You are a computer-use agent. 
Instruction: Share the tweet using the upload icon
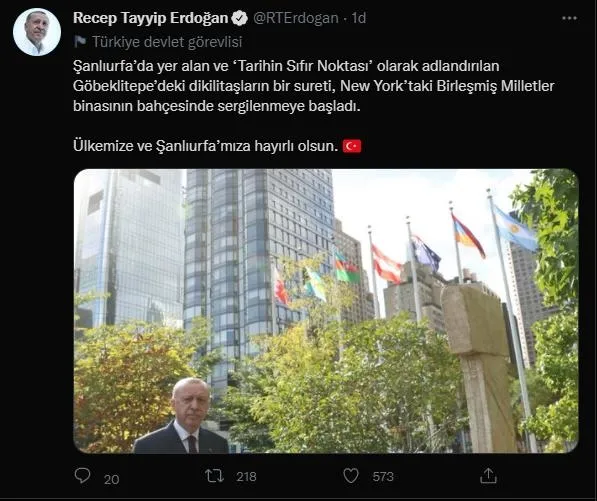point(488,476)
